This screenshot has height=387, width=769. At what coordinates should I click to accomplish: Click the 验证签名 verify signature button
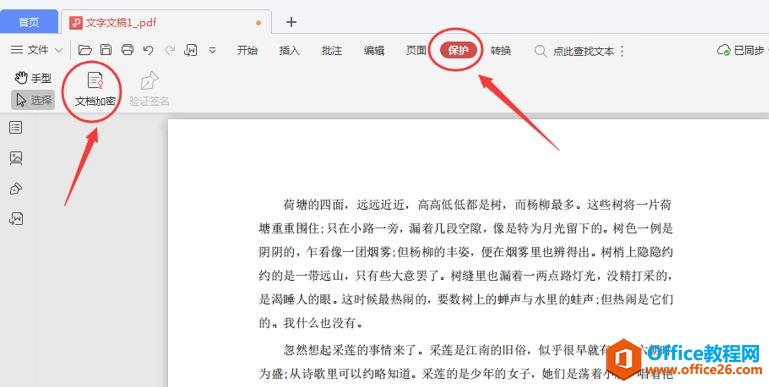click(x=149, y=89)
